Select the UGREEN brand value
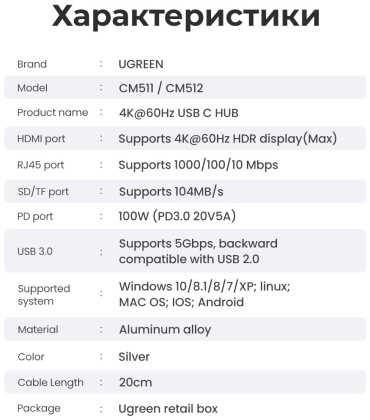The height and width of the screenshot is (420, 370). 141,64
